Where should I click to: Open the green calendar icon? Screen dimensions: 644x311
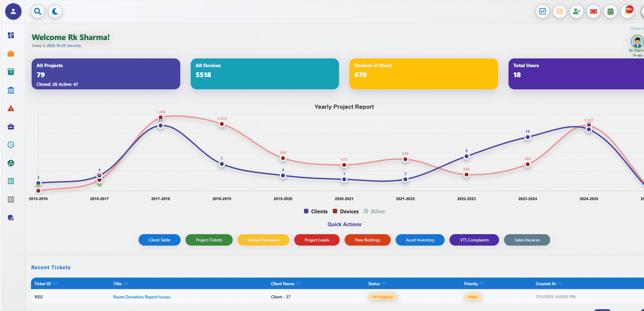tap(610, 11)
